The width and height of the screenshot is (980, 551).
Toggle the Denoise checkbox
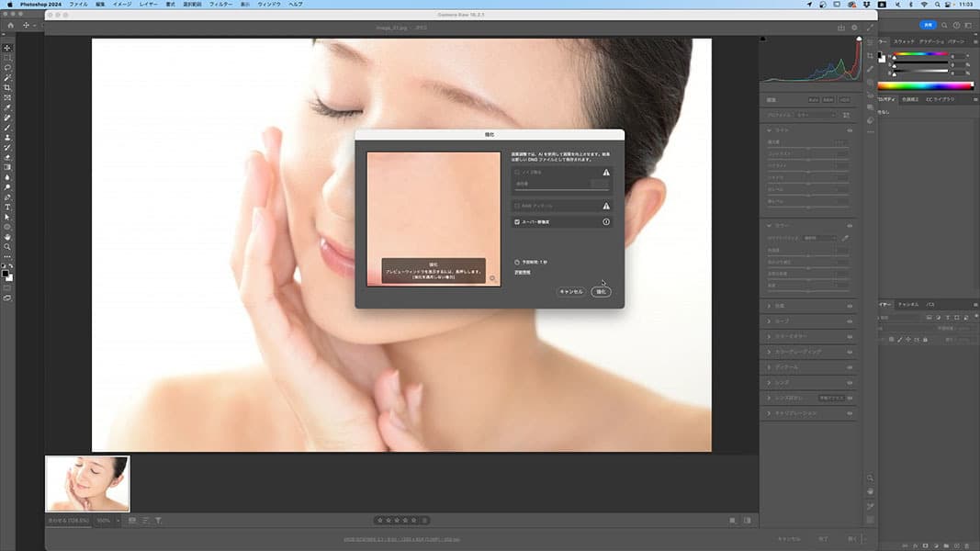pyautogui.click(x=517, y=172)
